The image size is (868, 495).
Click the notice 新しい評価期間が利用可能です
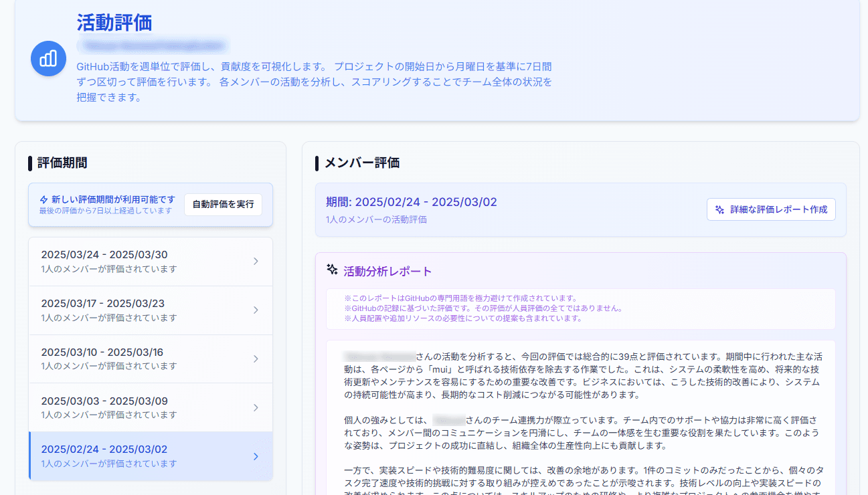tap(113, 199)
